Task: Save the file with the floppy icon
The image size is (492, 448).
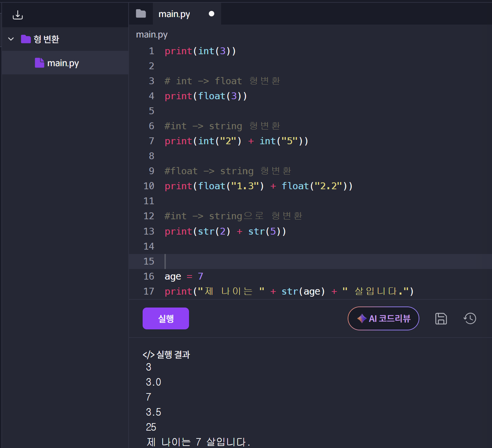Action: pos(441,318)
